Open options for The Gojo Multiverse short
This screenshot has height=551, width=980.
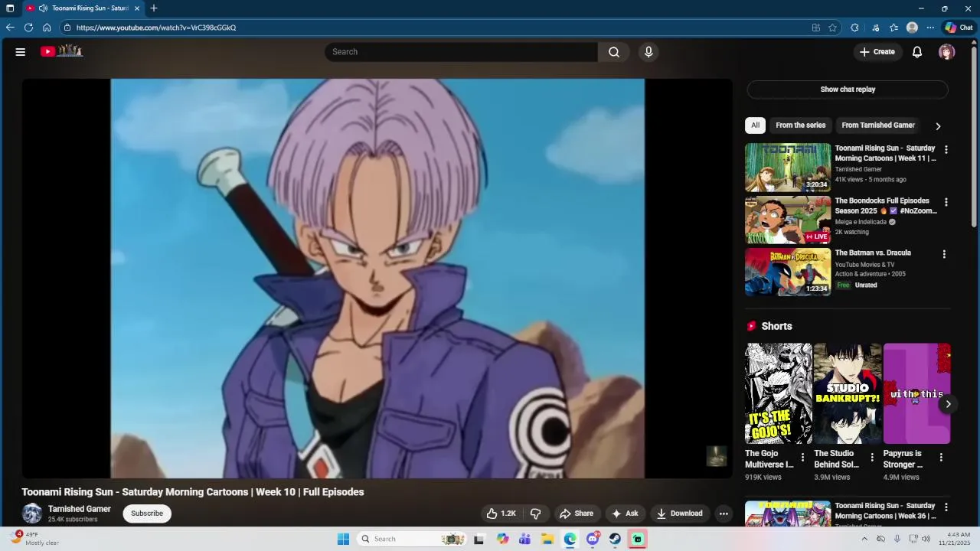802,458
